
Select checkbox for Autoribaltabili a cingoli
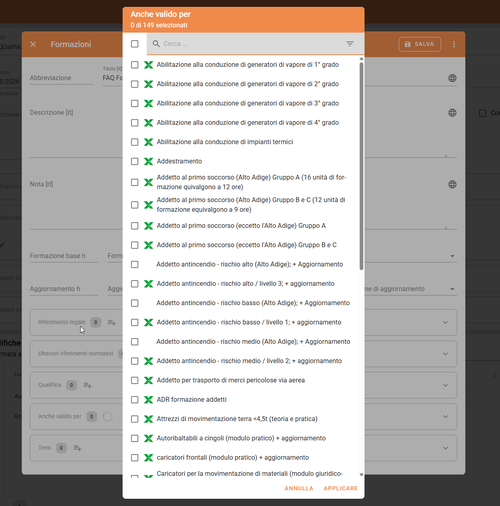coord(135,438)
